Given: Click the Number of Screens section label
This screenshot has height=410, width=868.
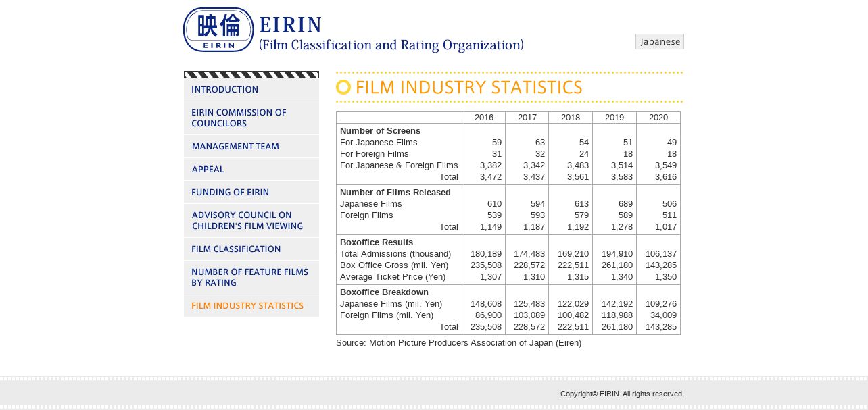Looking at the screenshot, I should pos(380,131).
